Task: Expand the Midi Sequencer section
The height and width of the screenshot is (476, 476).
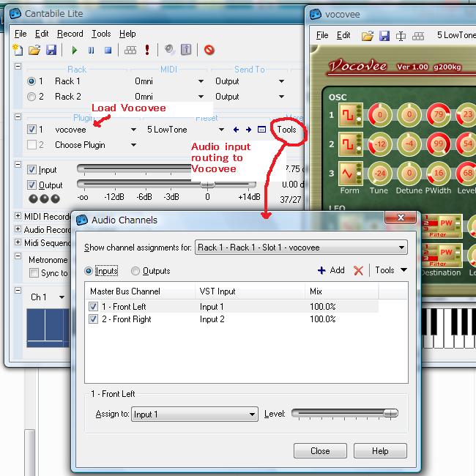Action: [x=18, y=242]
